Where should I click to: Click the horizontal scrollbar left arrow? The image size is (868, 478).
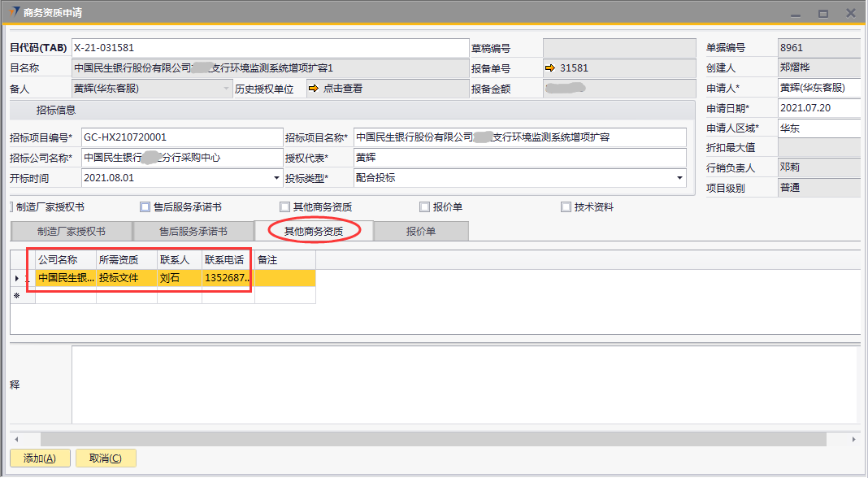(x=15, y=439)
